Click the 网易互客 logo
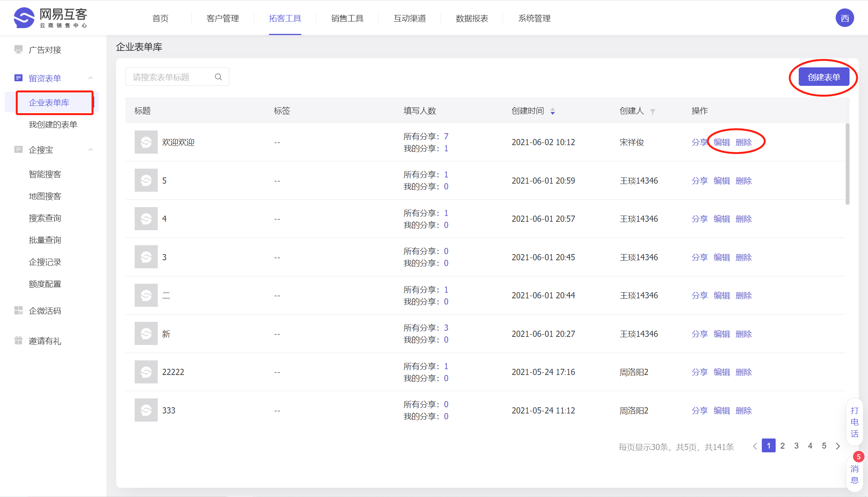Image resolution: width=868 pixels, height=497 pixels. point(50,18)
